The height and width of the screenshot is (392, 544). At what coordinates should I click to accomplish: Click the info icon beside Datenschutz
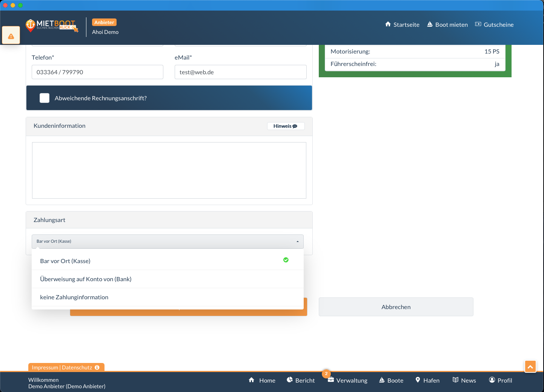coord(97,367)
